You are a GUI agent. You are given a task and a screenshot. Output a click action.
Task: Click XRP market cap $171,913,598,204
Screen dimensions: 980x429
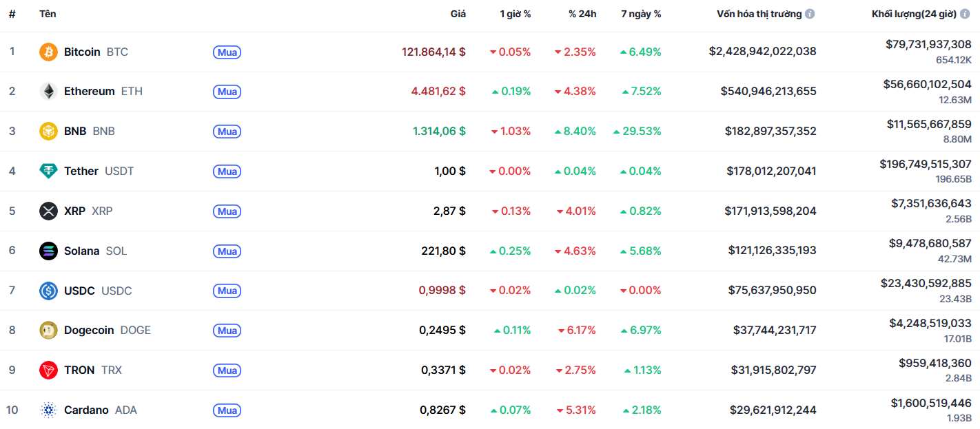[x=770, y=211]
